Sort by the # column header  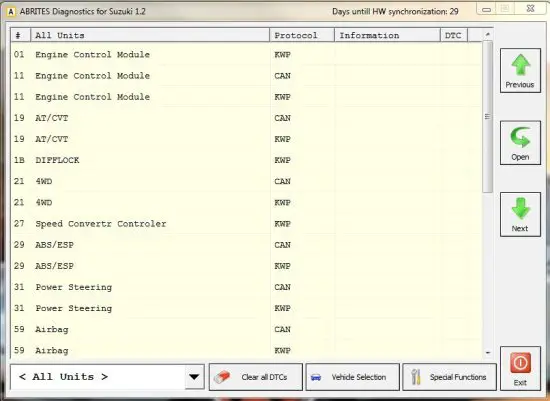pos(21,35)
